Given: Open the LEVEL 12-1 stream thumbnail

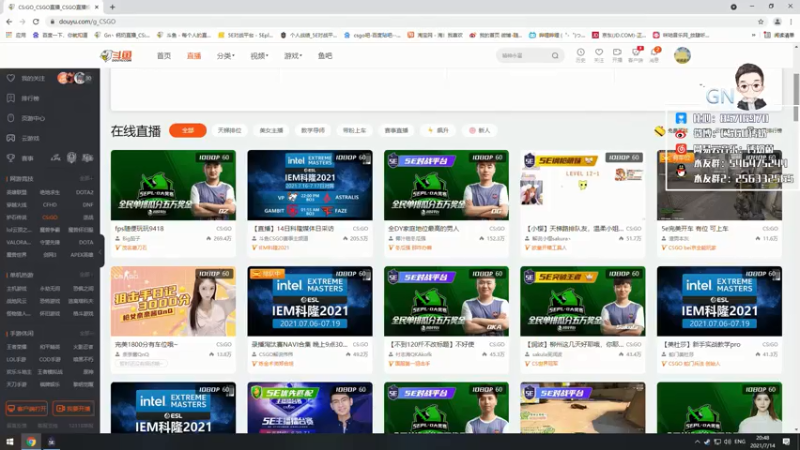Looking at the screenshot, I should click(x=583, y=185).
